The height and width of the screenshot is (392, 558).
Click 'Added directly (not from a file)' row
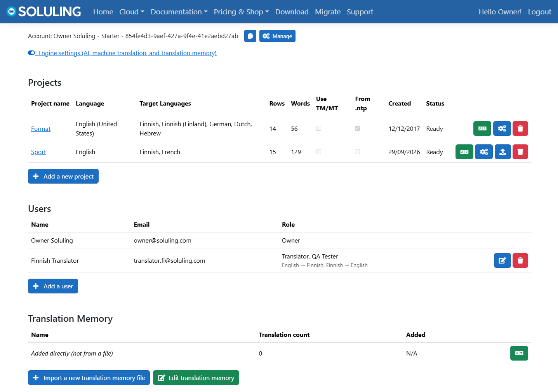280,353
